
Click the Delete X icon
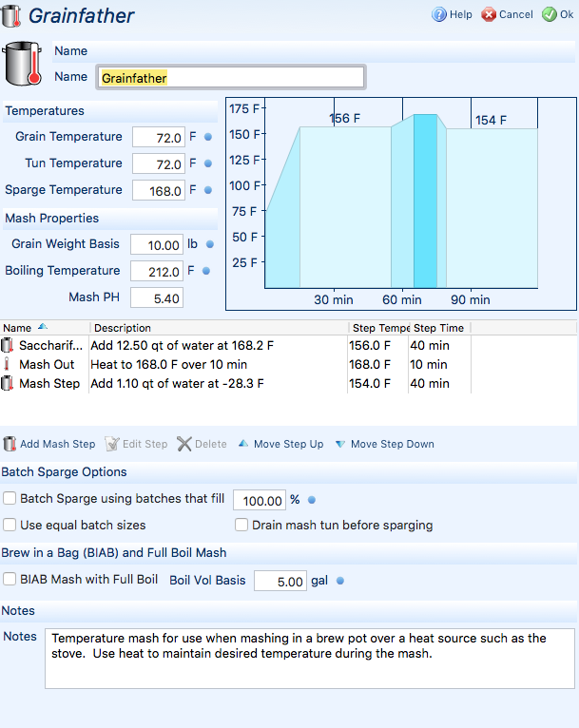(183, 444)
